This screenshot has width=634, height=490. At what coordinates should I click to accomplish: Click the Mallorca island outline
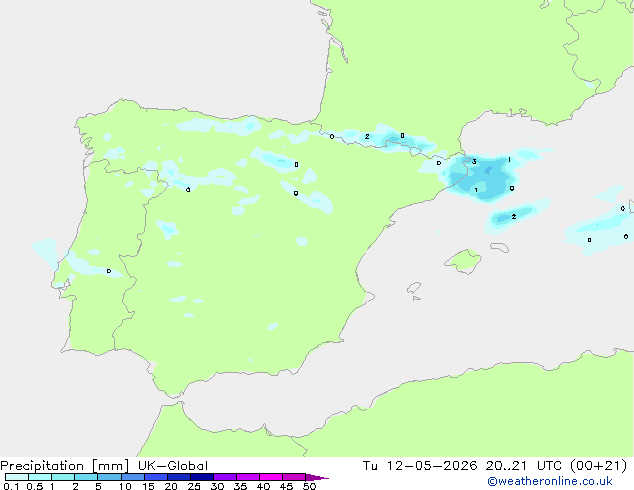click(x=463, y=262)
